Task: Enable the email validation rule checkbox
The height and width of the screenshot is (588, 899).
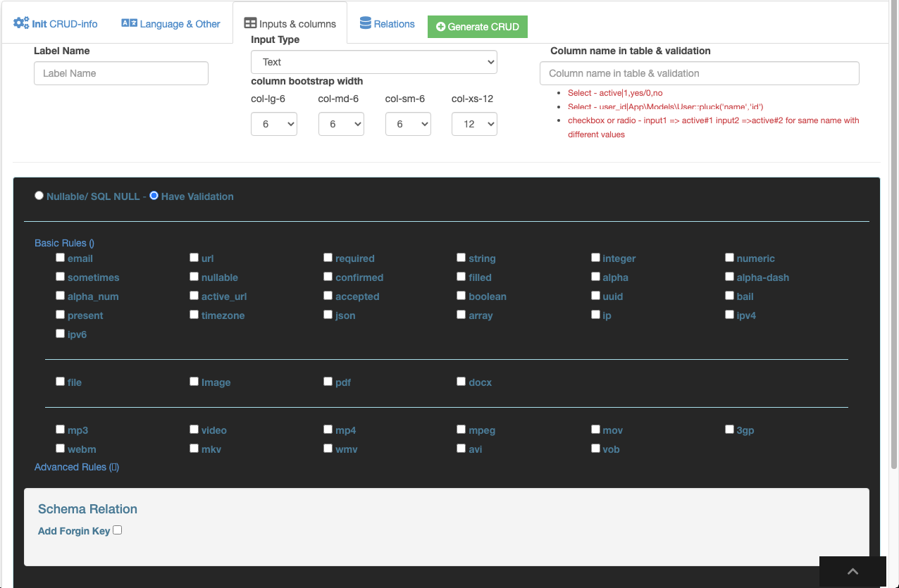Action: pyautogui.click(x=60, y=258)
